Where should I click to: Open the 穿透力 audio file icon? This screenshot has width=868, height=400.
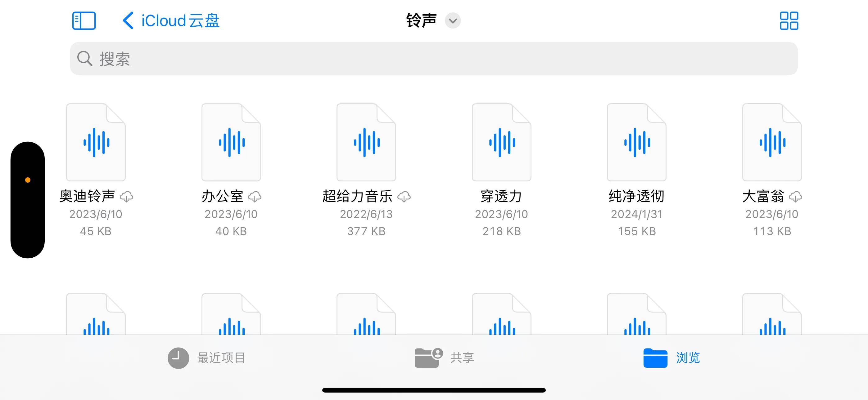(x=502, y=142)
